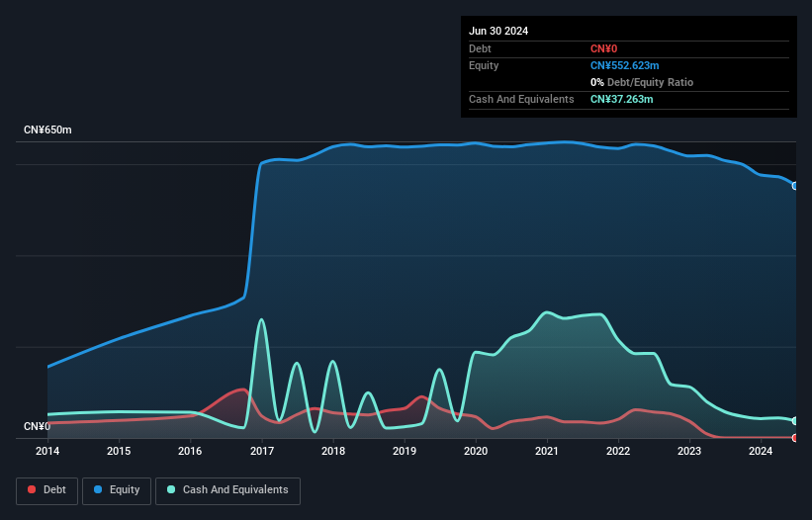Click the red dot in Debt legend
This screenshot has width=812, height=520.
point(33,489)
